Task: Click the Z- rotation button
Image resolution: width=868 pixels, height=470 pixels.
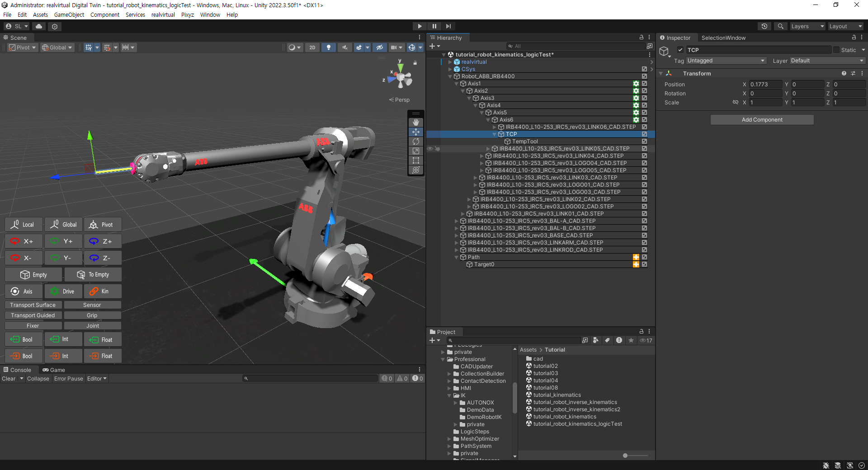Action: coord(103,258)
